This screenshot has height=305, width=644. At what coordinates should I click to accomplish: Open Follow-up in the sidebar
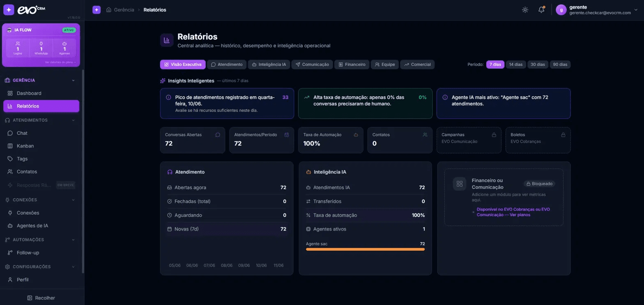click(41, 253)
